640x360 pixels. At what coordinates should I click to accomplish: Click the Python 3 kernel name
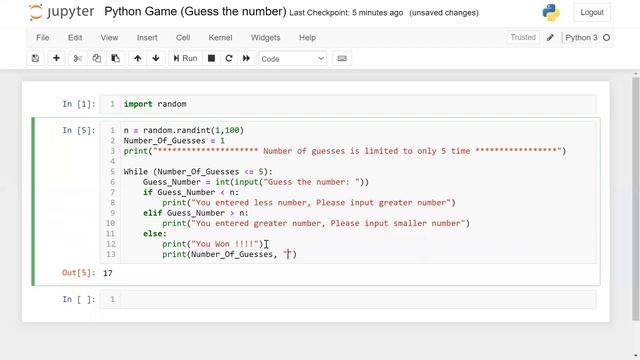[581, 38]
